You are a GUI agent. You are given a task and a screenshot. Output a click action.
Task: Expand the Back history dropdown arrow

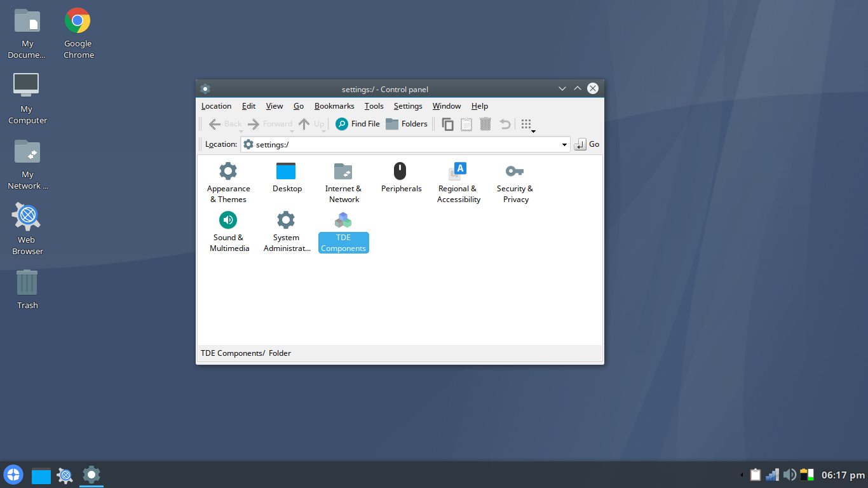pos(241,132)
